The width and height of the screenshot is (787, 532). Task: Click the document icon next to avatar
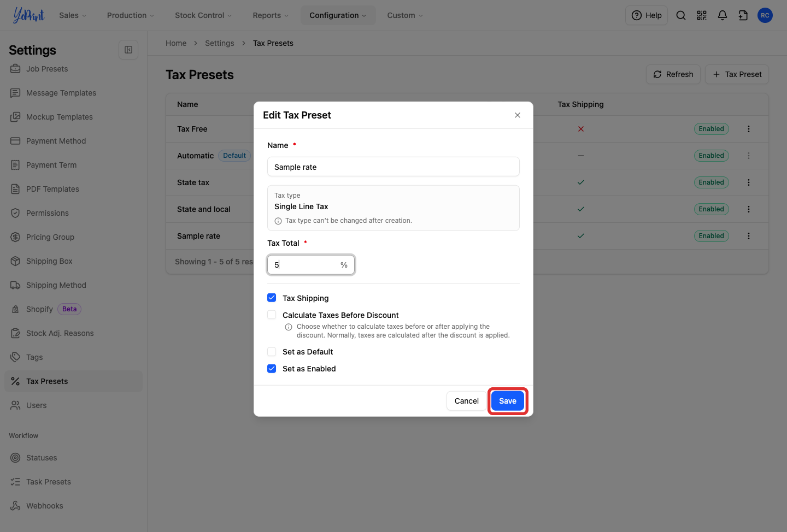[743, 15]
